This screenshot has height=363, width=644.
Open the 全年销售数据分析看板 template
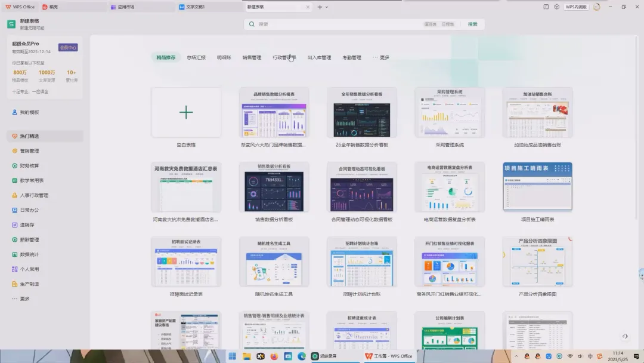click(x=362, y=112)
